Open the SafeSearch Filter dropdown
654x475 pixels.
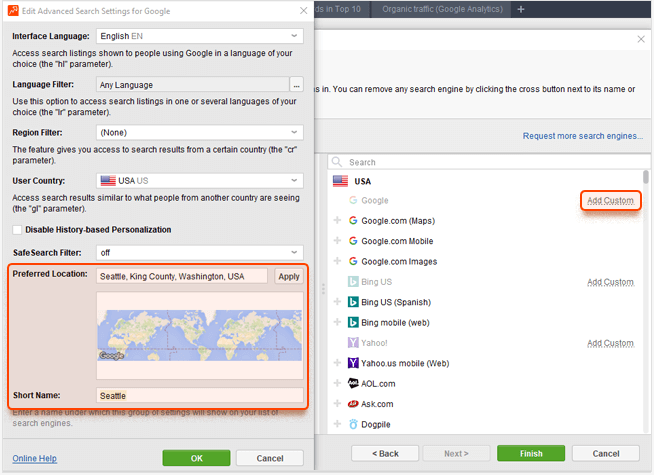200,253
